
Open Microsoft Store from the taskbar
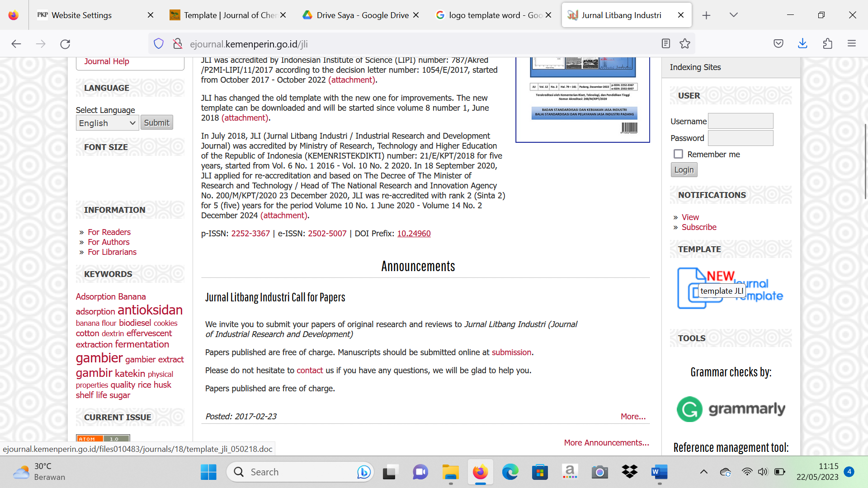540,472
